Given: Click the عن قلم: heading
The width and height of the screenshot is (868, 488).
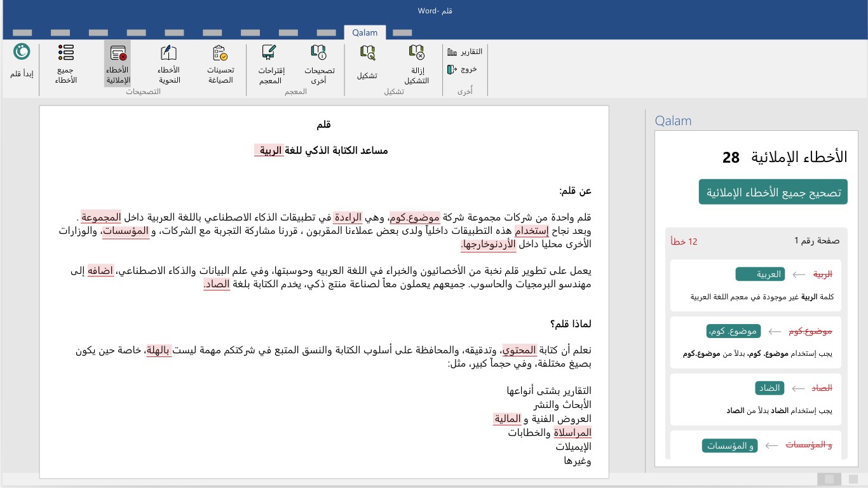Looking at the screenshot, I should tap(575, 191).
